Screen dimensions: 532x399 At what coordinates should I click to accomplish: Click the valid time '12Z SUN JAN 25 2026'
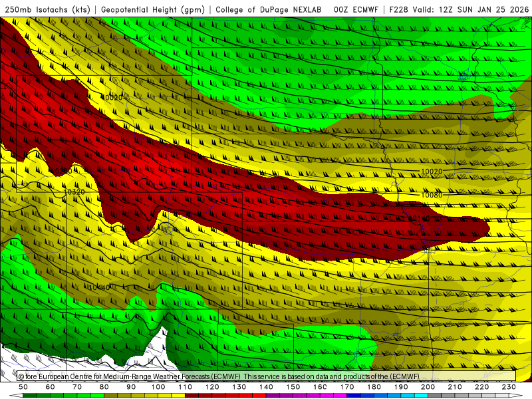484,9
